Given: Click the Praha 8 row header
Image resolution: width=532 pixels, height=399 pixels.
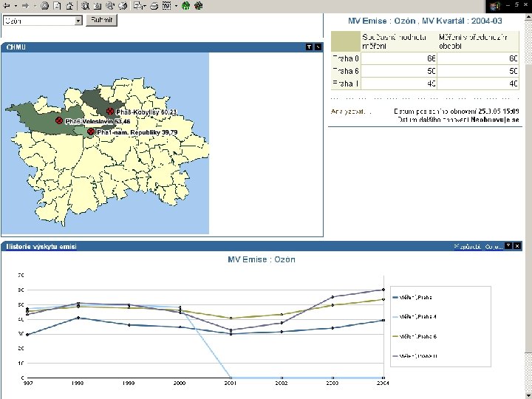Looking at the screenshot, I should click(x=346, y=58).
